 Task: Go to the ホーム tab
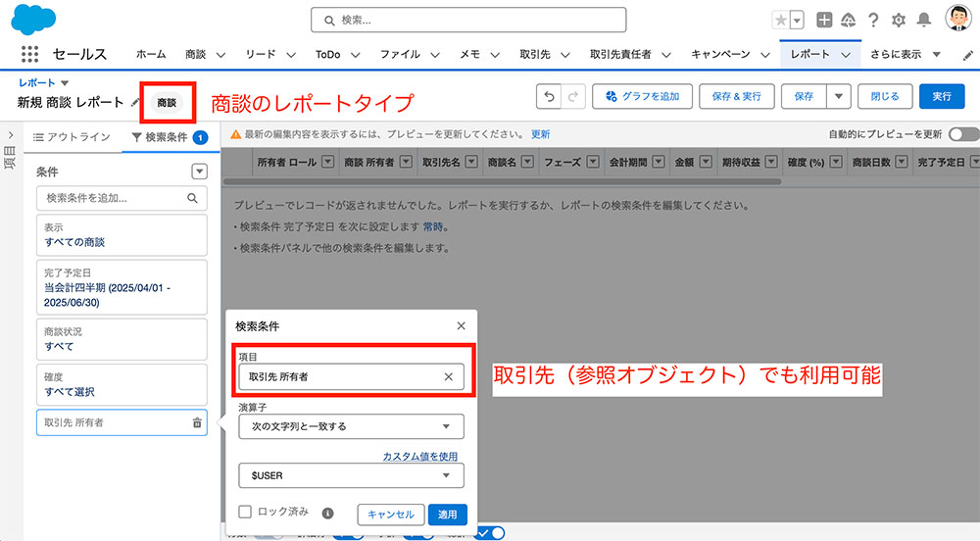[151, 54]
